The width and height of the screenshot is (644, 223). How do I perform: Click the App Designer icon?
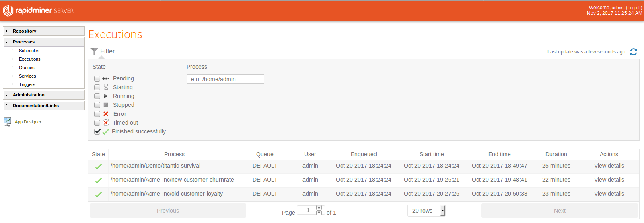8,122
